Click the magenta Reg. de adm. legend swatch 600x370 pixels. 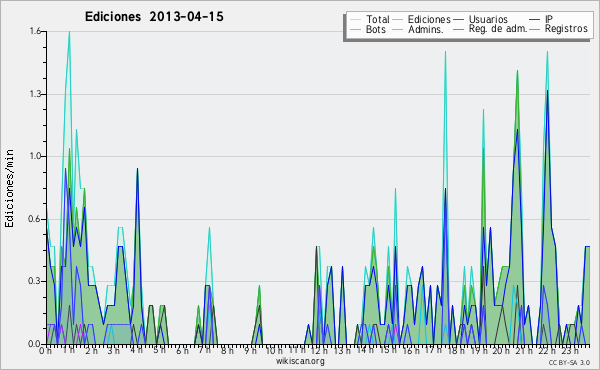click(x=458, y=29)
